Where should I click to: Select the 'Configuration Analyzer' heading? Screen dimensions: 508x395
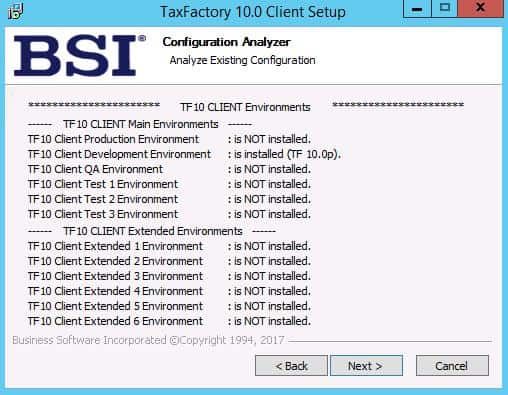(226, 42)
